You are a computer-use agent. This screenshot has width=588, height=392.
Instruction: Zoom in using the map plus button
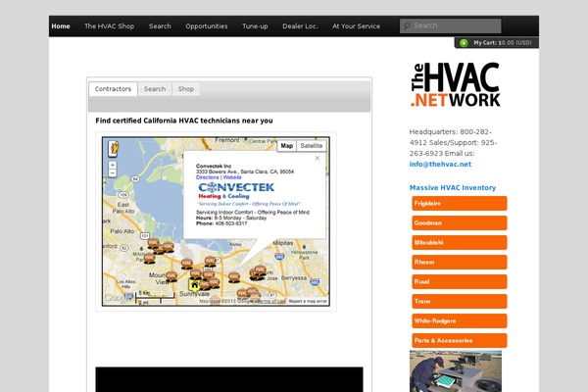112,165
